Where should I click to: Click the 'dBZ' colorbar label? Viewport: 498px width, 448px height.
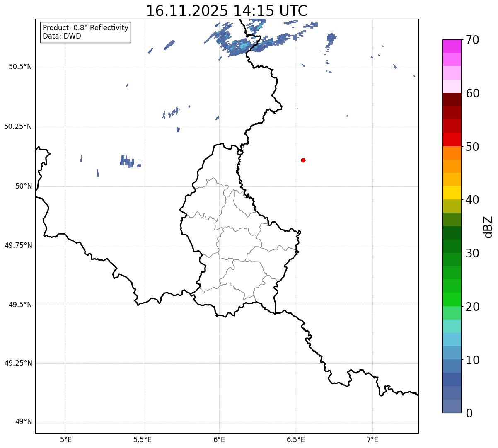(488, 227)
